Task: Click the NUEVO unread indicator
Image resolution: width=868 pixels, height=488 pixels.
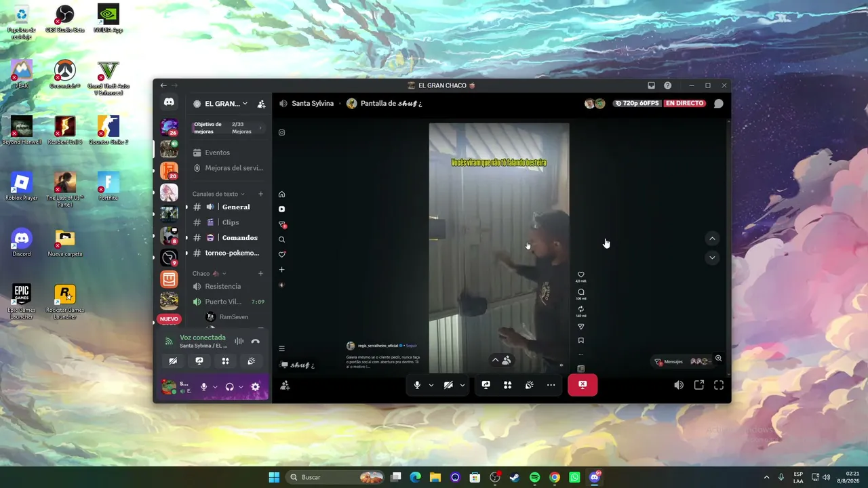Action: point(169,319)
